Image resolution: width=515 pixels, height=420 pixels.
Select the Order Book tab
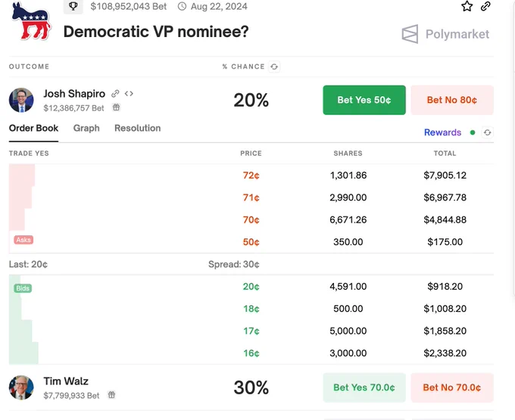click(33, 129)
